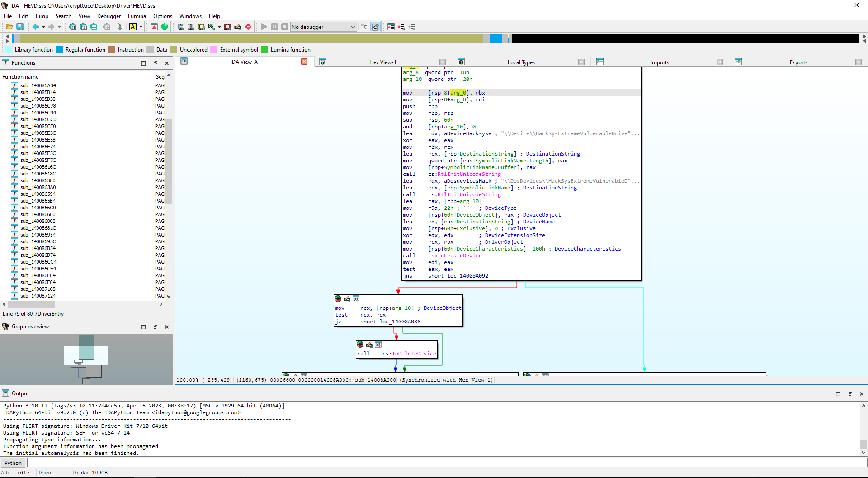This screenshot has height=478, width=868.
Task: Click the Regular function blue color swatch
Action: pos(59,50)
